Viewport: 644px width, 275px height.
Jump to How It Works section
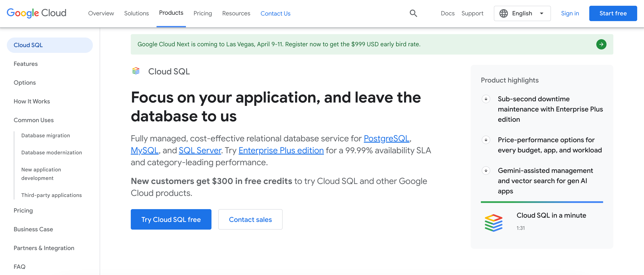click(x=32, y=101)
